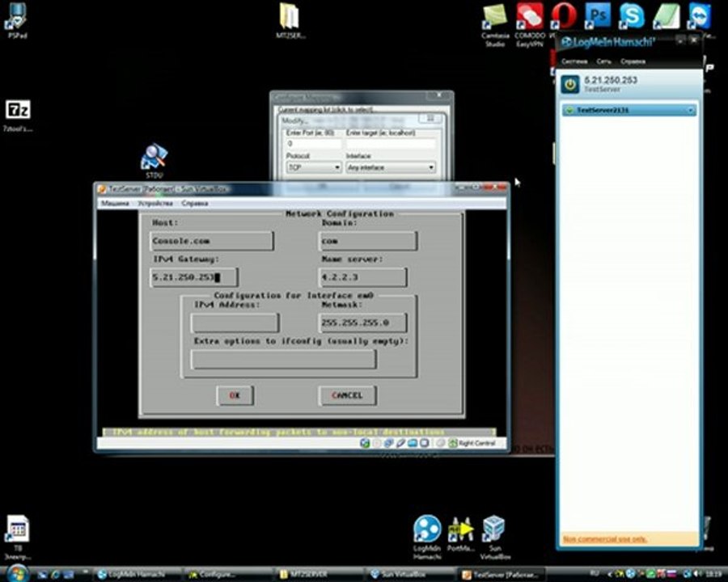Click the Host field containing Console.com
This screenshot has width=728, height=582.
(212, 242)
